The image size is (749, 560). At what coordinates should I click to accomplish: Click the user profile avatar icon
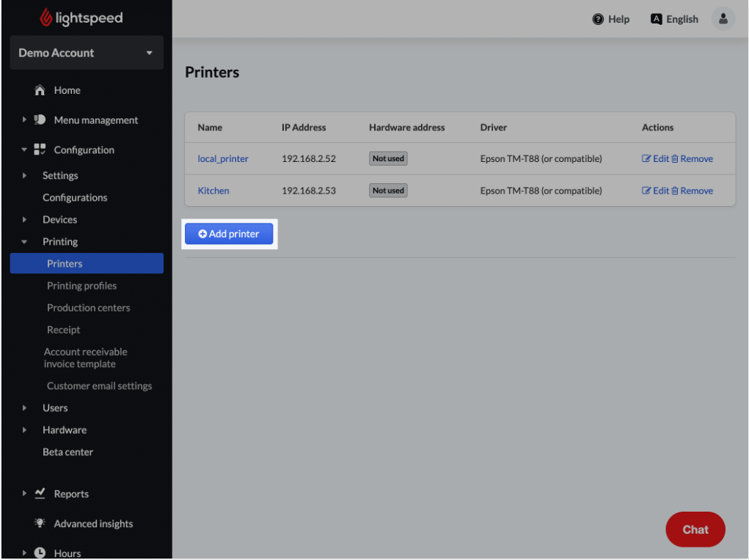(723, 19)
